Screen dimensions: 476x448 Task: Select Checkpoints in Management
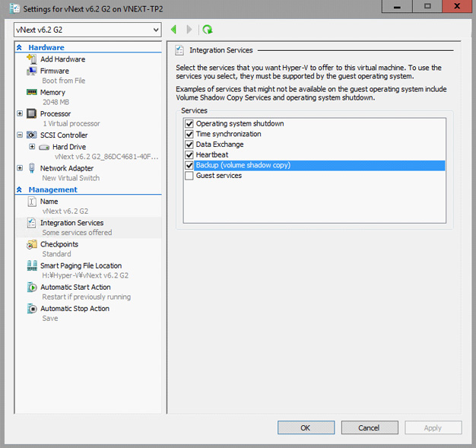pos(59,244)
